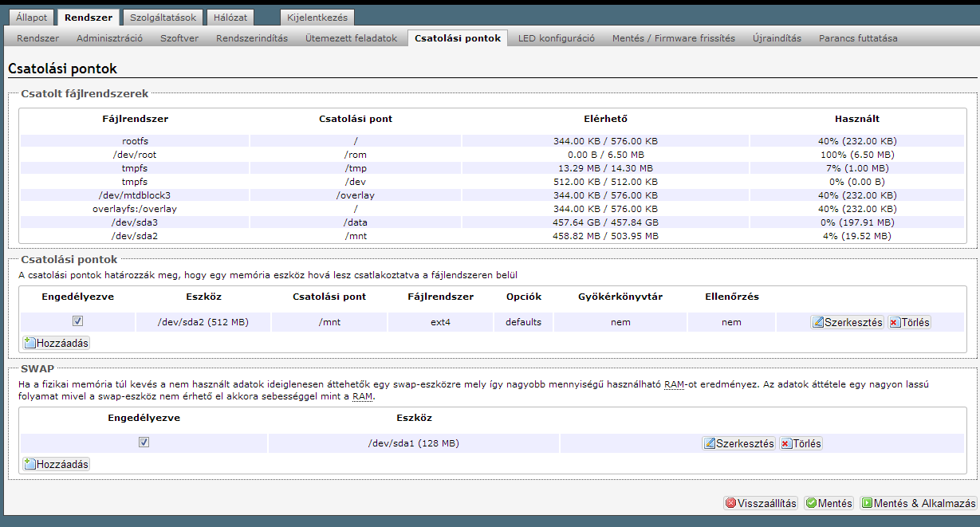Click the /rom mount point cell
Image resolution: width=980 pixels, height=527 pixels.
(x=356, y=155)
